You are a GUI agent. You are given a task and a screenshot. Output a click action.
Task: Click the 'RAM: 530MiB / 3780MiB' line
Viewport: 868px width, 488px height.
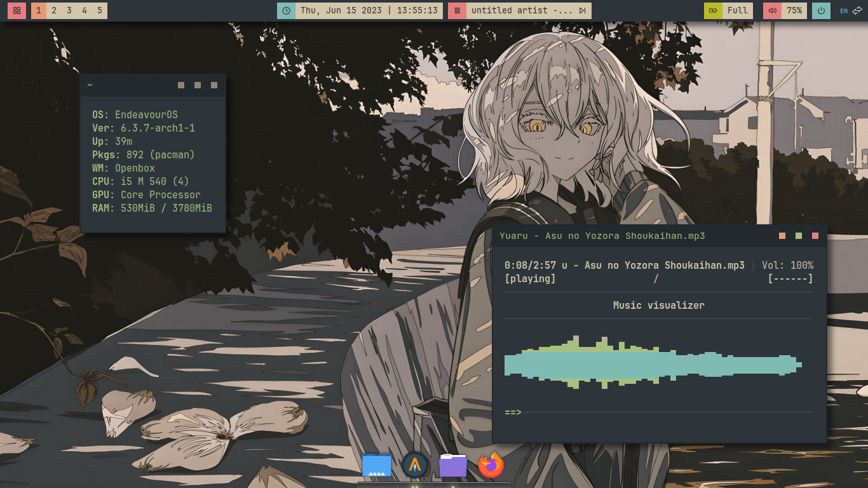152,208
